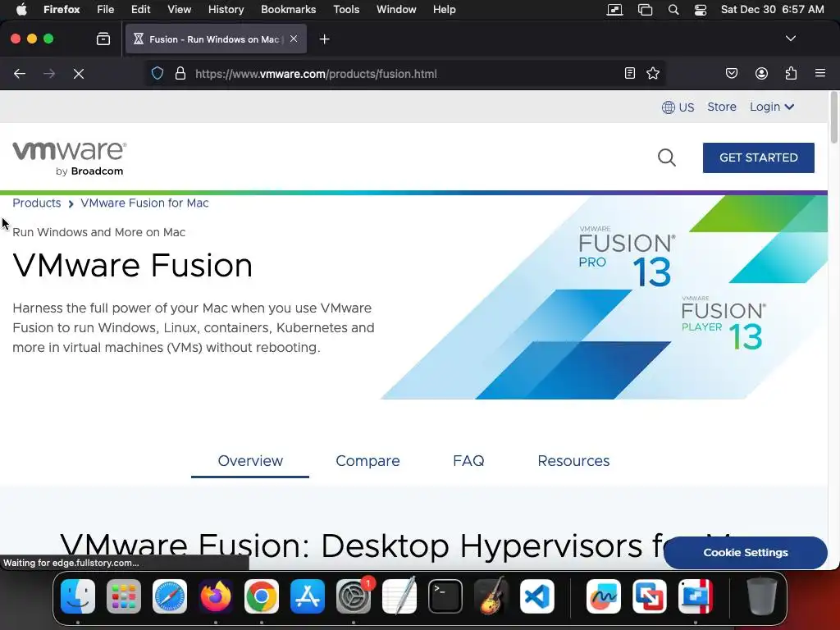Open App Store from the Dock
Viewport: 840px width, 630px height.
click(x=308, y=596)
